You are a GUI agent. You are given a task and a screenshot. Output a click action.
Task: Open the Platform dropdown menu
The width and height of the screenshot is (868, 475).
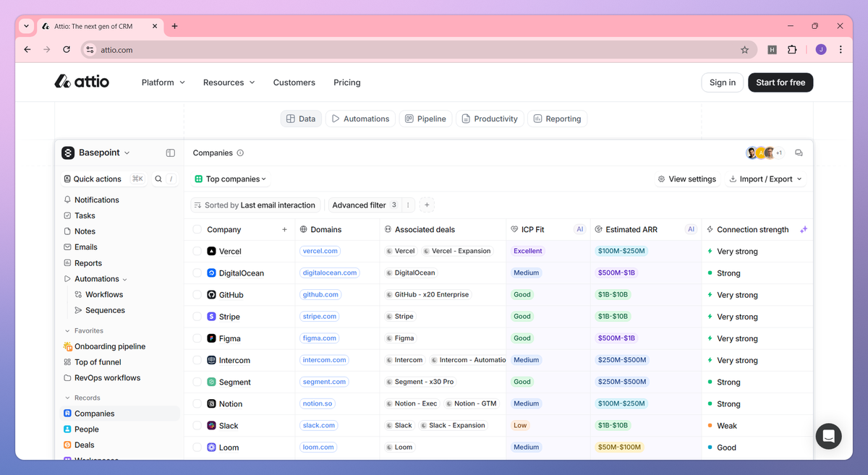coord(163,82)
